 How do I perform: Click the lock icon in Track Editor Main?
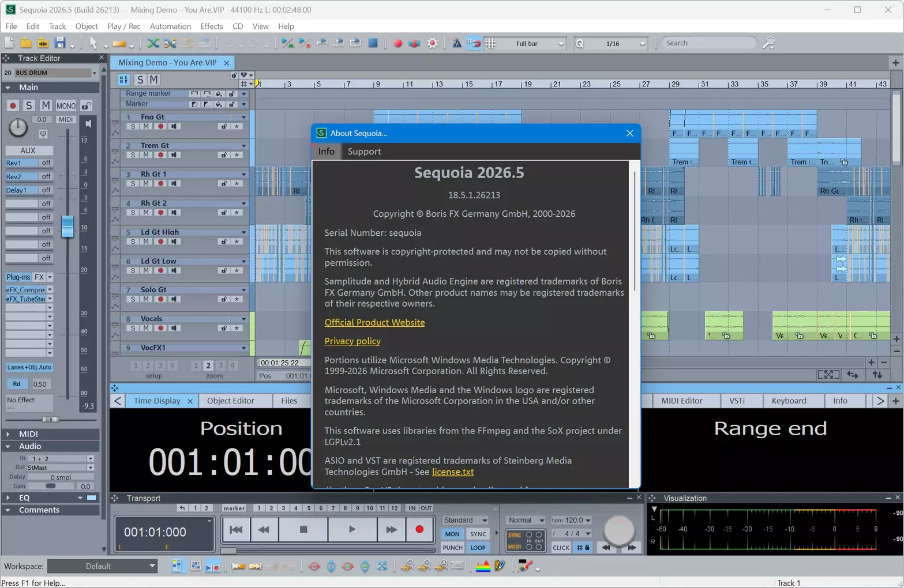(86, 105)
